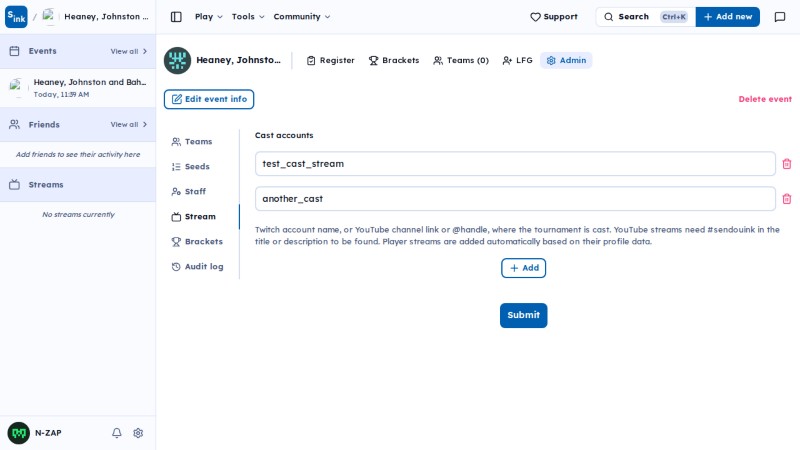Go to the Teams (0) tab
Viewport: 800px width, 450px height.
pos(461,60)
